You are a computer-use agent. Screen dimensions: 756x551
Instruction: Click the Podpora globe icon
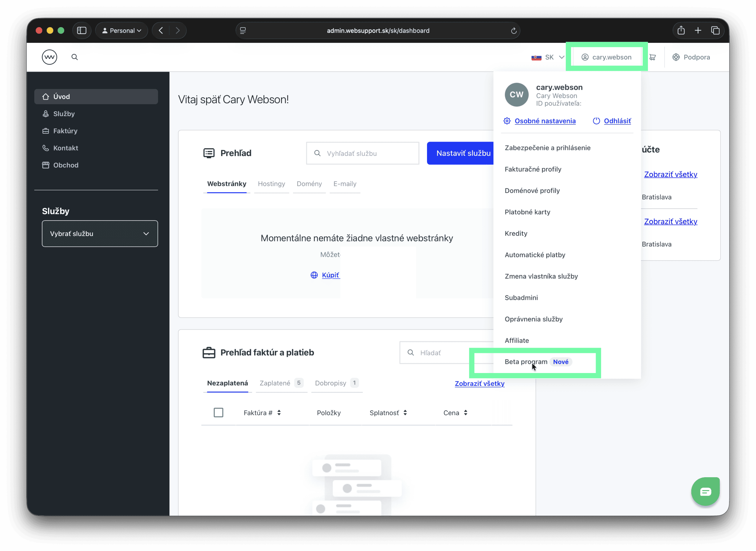click(x=676, y=57)
